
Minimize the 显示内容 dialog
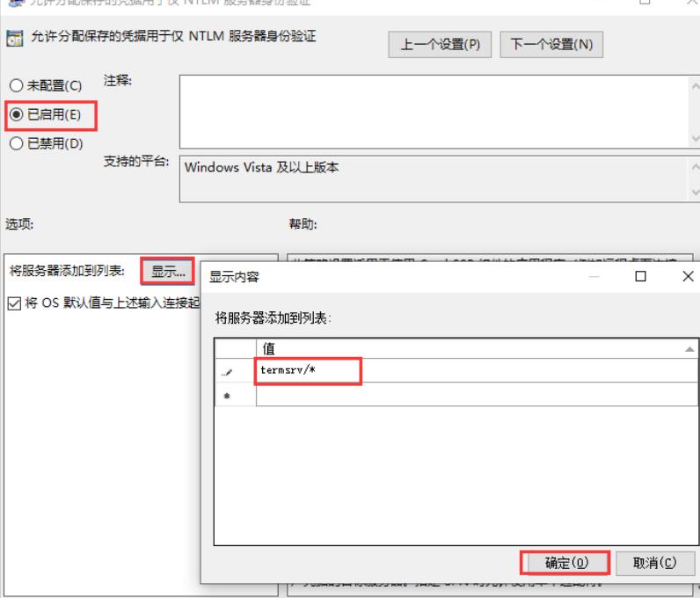[x=594, y=276]
